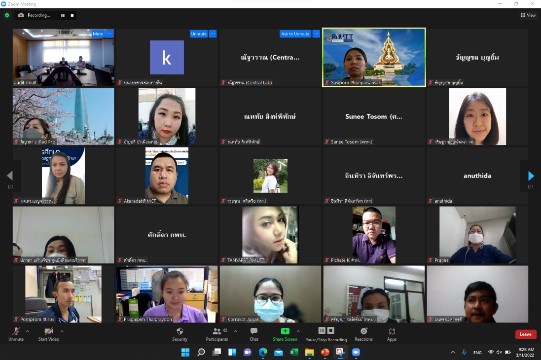Open the Chat bubble icon
The height and width of the screenshot is (360, 541).
[x=254, y=331]
